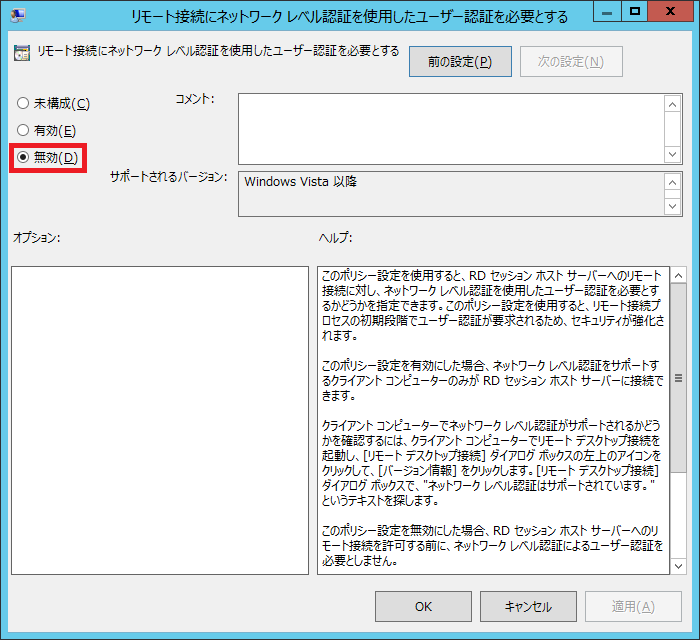
Task: Click the up arrow of the コメント box scrollbar
Action: (x=673, y=104)
